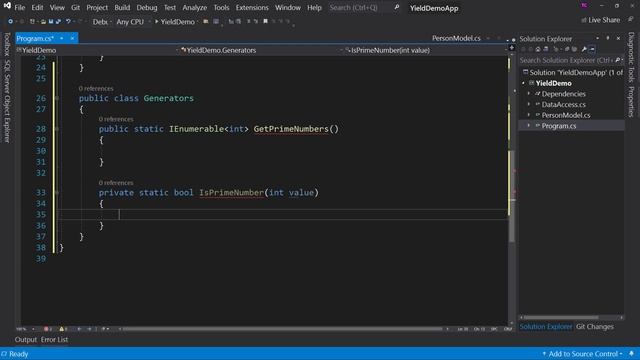Open the Diagnostic Tools side tab
Image resolution: width=640 pixels, height=360 pixels.
pos(631,57)
